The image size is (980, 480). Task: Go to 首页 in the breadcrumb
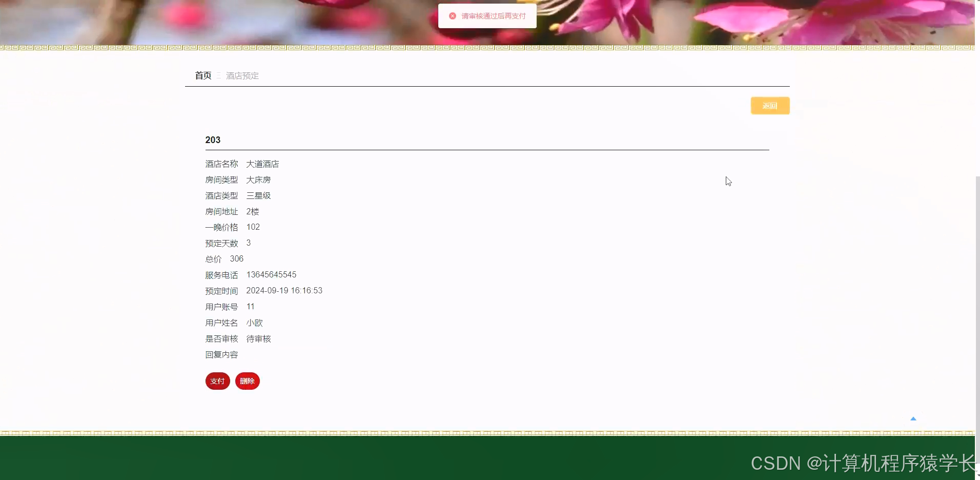[203, 76]
